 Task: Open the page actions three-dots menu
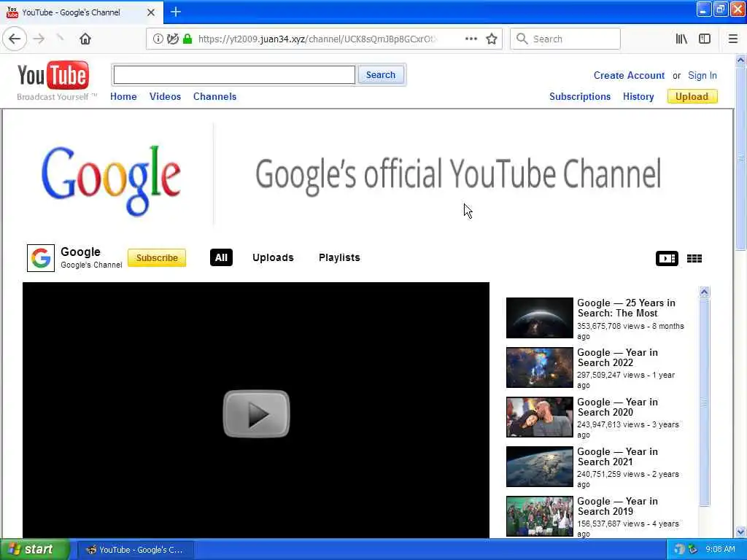tap(471, 39)
